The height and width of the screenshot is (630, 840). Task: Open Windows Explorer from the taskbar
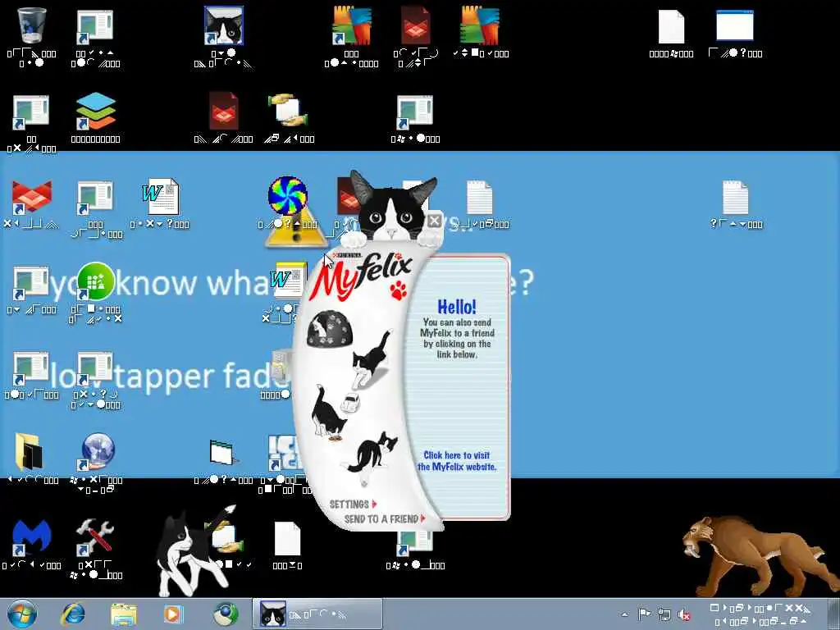[x=124, y=614]
